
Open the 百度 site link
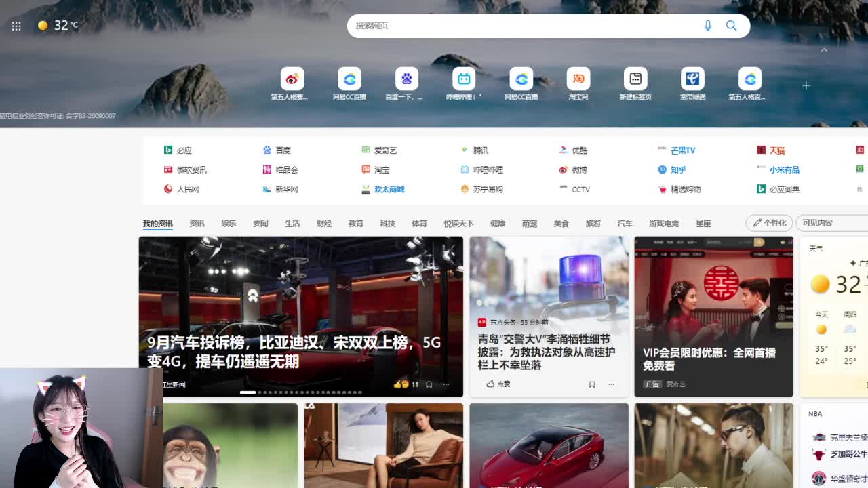277,150
